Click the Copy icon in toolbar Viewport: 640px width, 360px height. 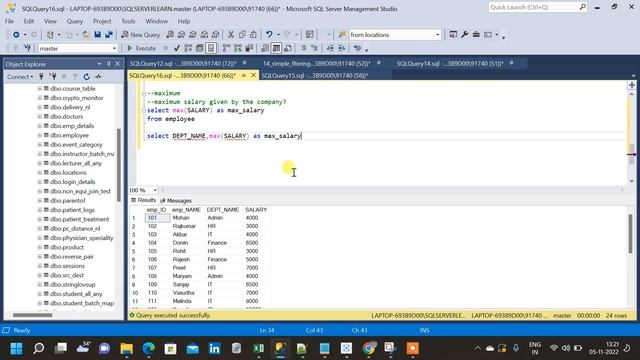[242, 35]
